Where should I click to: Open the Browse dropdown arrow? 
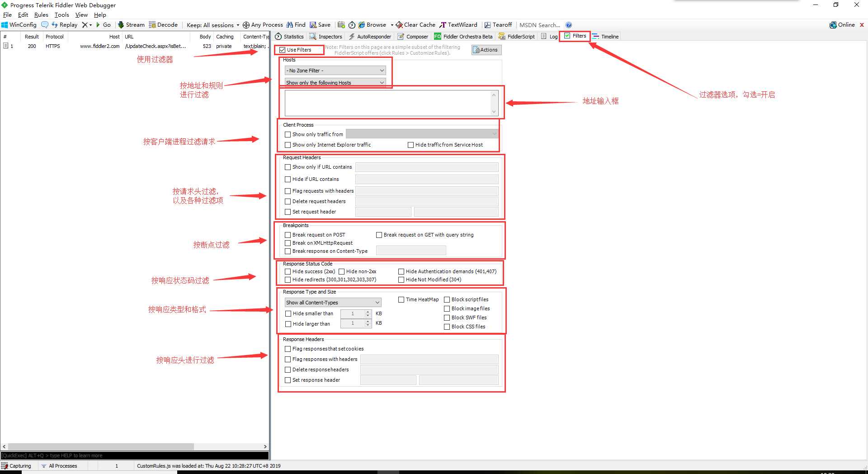click(x=392, y=25)
